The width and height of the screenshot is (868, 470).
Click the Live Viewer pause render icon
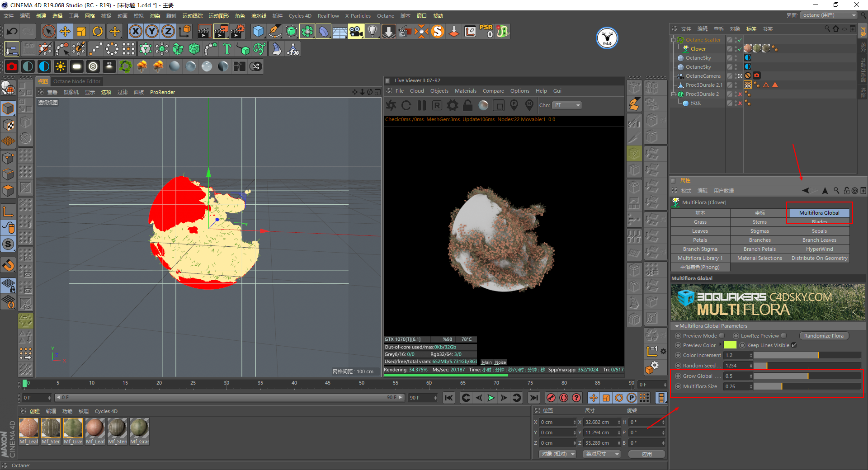(422, 105)
